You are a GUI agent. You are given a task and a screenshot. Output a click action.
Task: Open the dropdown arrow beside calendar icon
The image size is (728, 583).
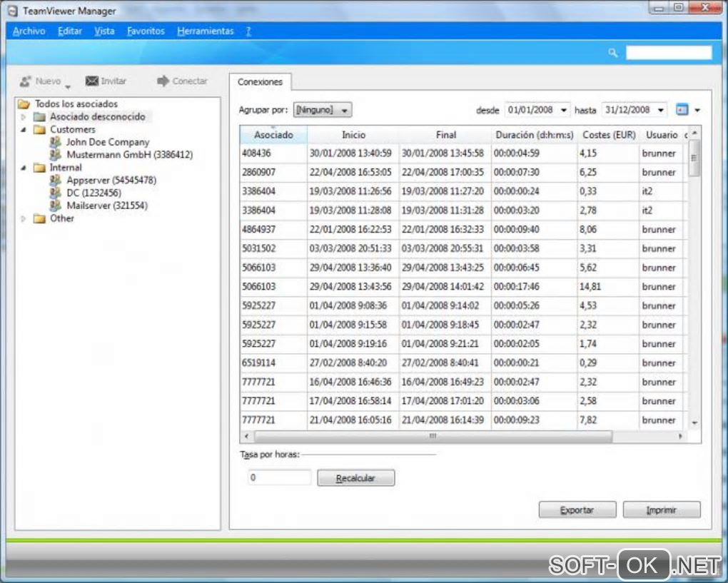[x=697, y=110]
